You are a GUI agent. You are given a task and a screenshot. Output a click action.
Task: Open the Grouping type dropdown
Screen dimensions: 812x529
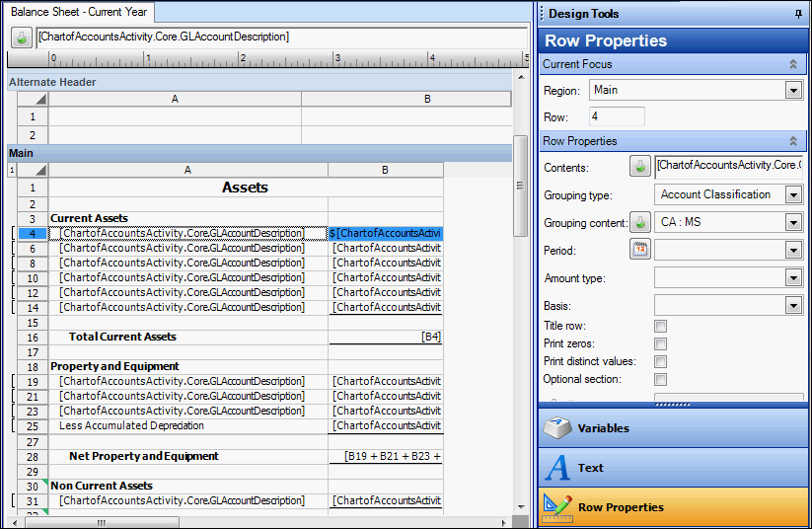793,194
